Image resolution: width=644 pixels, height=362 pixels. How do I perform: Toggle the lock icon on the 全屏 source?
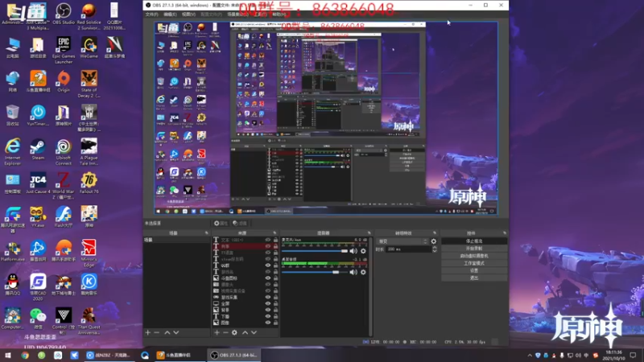point(275,304)
